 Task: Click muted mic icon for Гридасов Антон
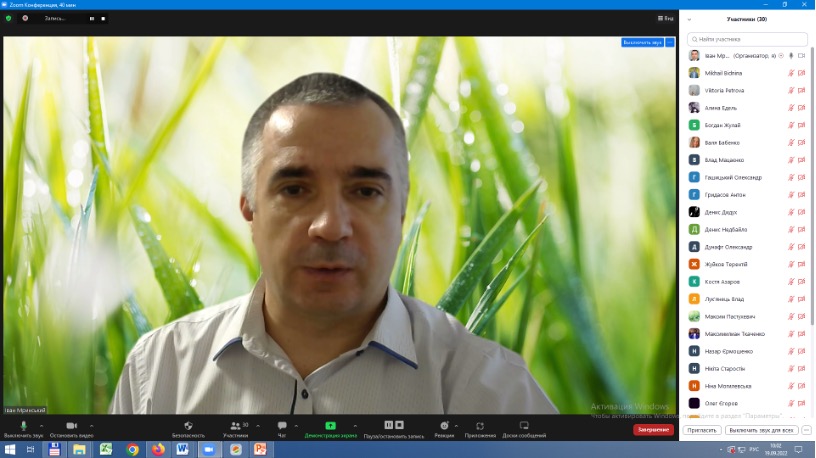791,195
